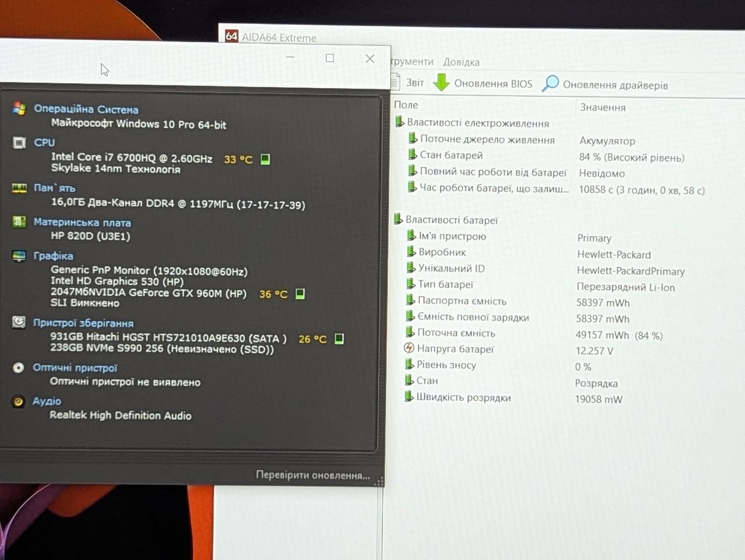The image size is (745, 560).
Task: Click the Оновлення драйверів toolbar button
Action: pyautogui.click(x=605, y=85)
